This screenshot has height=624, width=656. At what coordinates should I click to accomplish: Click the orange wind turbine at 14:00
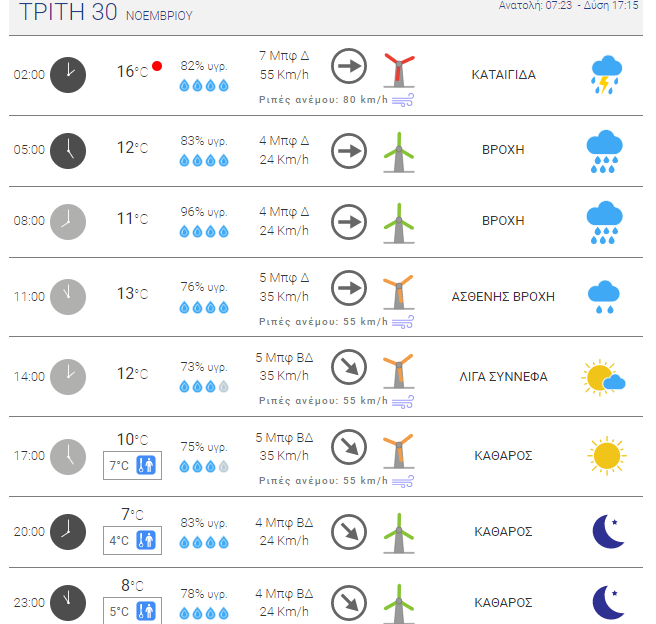click(x=399, y=371)
